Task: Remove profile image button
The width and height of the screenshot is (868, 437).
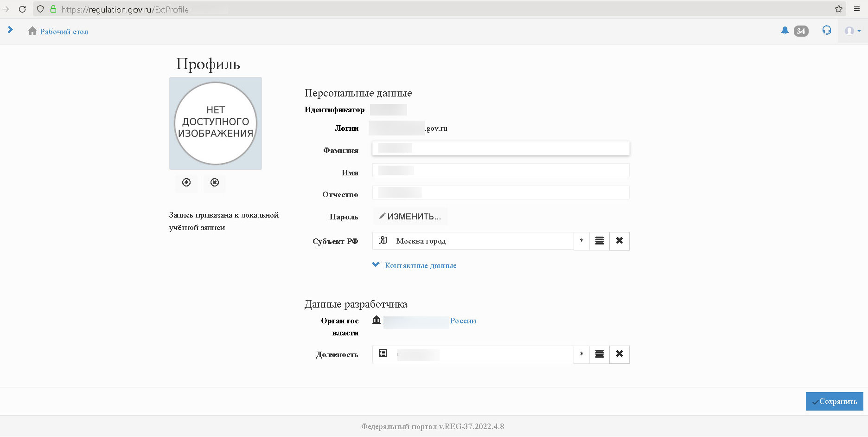Action: click(215, 182)
